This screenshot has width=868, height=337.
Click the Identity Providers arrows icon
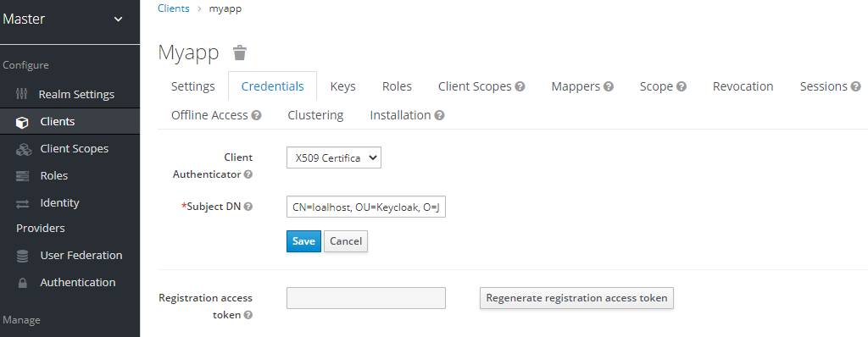coord(22,203)
